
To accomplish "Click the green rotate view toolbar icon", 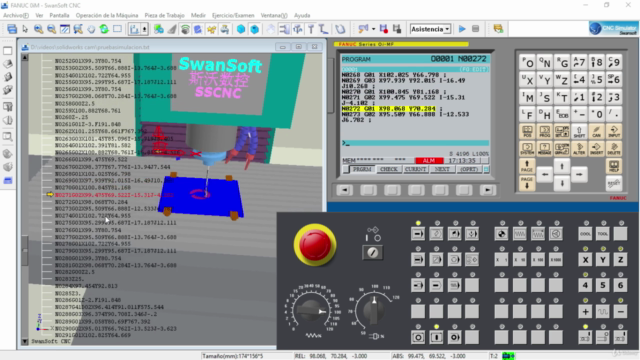I will 104,29.
